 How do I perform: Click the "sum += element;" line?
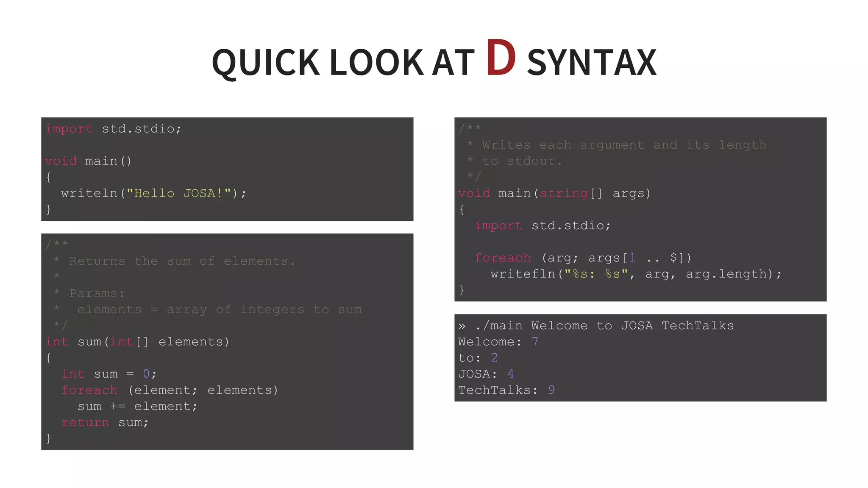[137, 406]
